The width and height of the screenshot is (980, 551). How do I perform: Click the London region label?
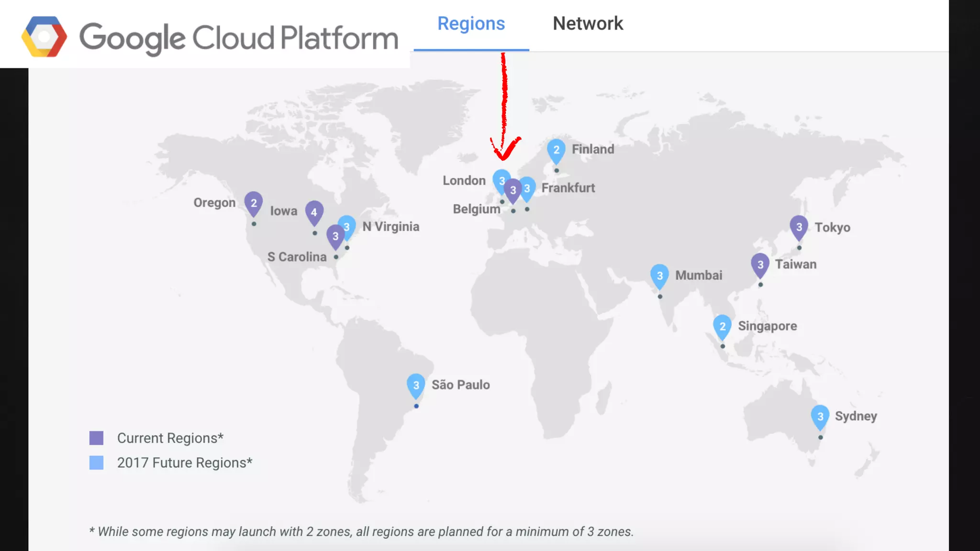[464, 181]
